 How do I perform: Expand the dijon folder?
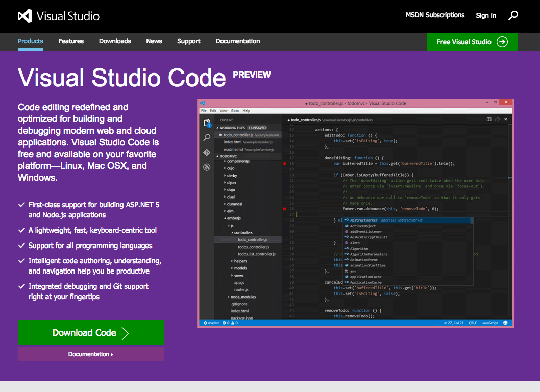[231, 183]
